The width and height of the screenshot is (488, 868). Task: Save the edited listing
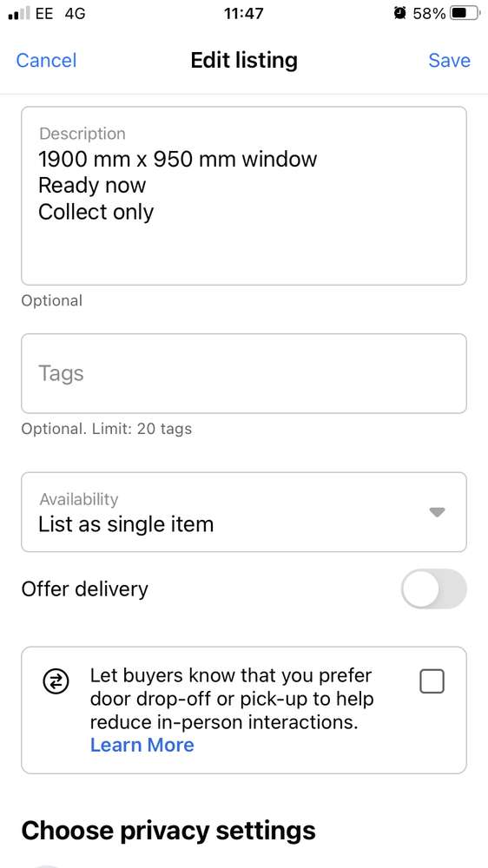[x=449, y=61]
